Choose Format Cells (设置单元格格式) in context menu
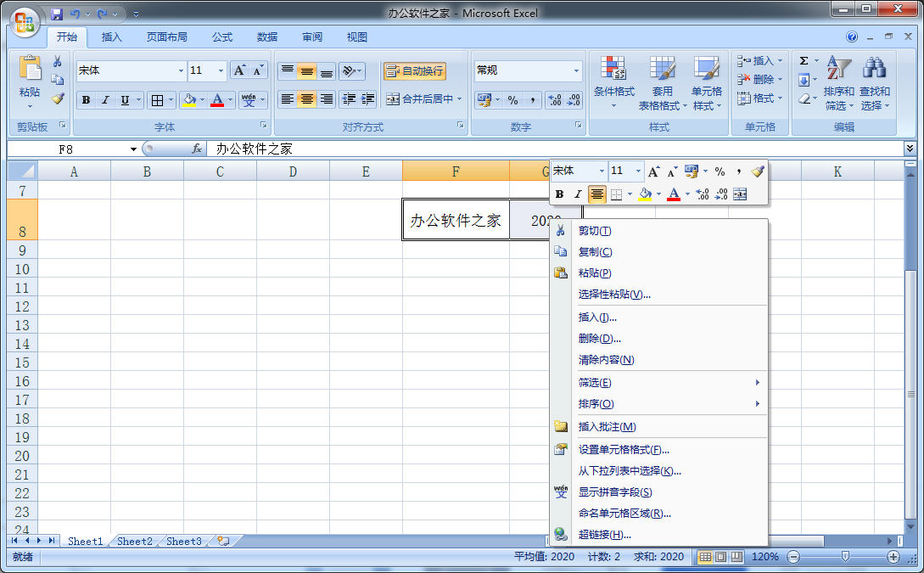This screenshot has height=573, width=924. [x=659, y=450]
